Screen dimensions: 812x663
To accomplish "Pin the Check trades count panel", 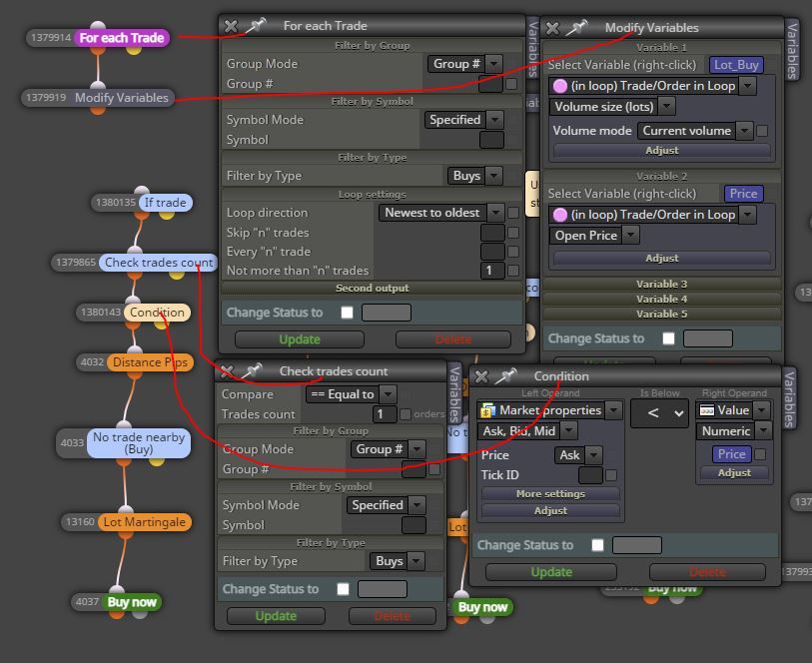I will click(253, 371).
